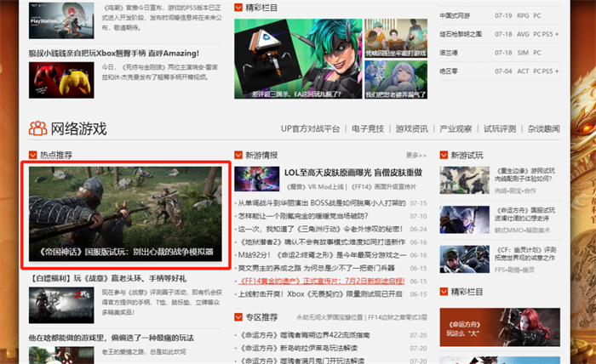Select the 游戏资讯 tab
This screenshot has width=596, height=364.
point(411,128)
